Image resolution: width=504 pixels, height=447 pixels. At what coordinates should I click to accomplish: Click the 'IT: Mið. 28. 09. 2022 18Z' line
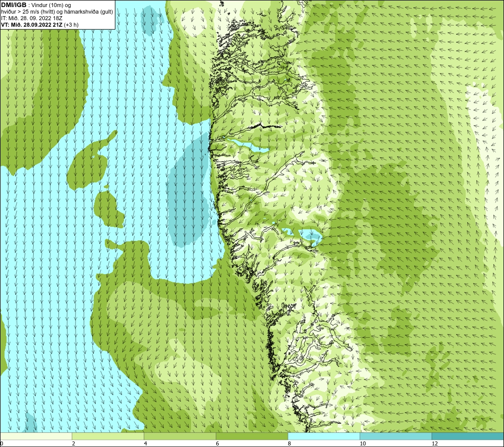[x=31, y=18]
